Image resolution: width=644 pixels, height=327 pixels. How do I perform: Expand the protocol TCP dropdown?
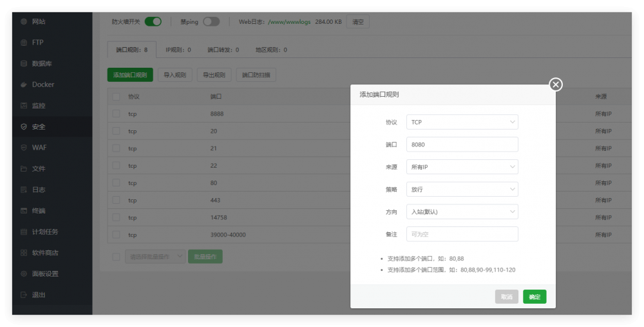tap(462, 122)
